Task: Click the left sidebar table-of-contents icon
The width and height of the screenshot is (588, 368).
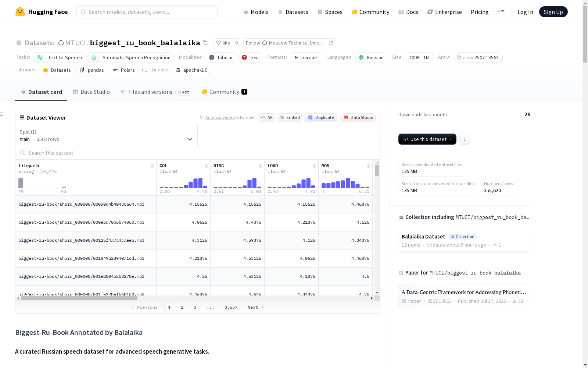Action: click(2, 114)
